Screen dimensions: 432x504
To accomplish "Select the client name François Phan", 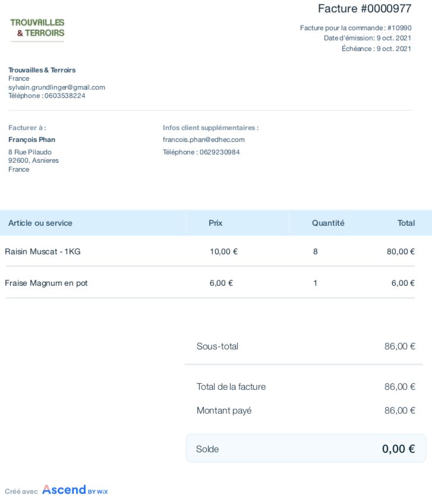I will 31,140.
